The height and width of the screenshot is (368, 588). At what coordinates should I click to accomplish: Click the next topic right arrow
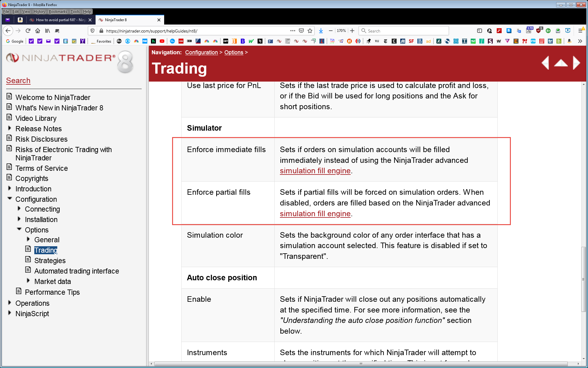click(x=576, y=63)
